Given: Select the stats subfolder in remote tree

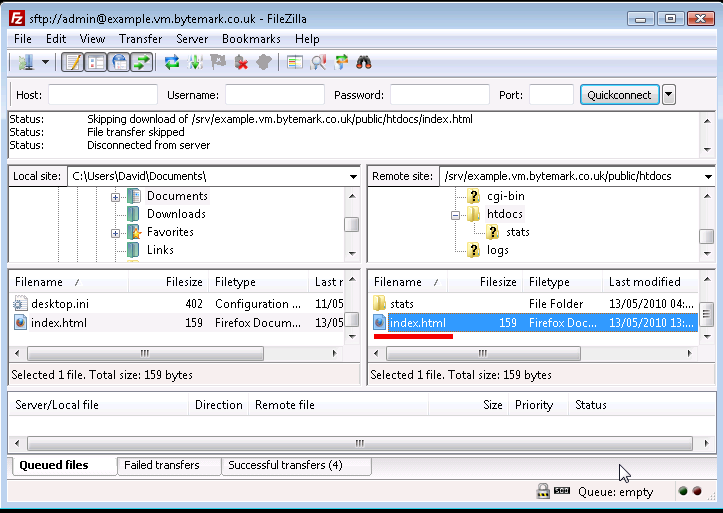Looking at the screenshot, I should [x=517, y=232].
